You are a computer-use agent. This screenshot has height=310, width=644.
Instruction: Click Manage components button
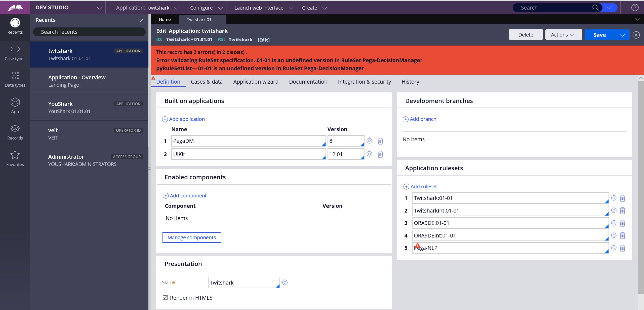point(191,237)
